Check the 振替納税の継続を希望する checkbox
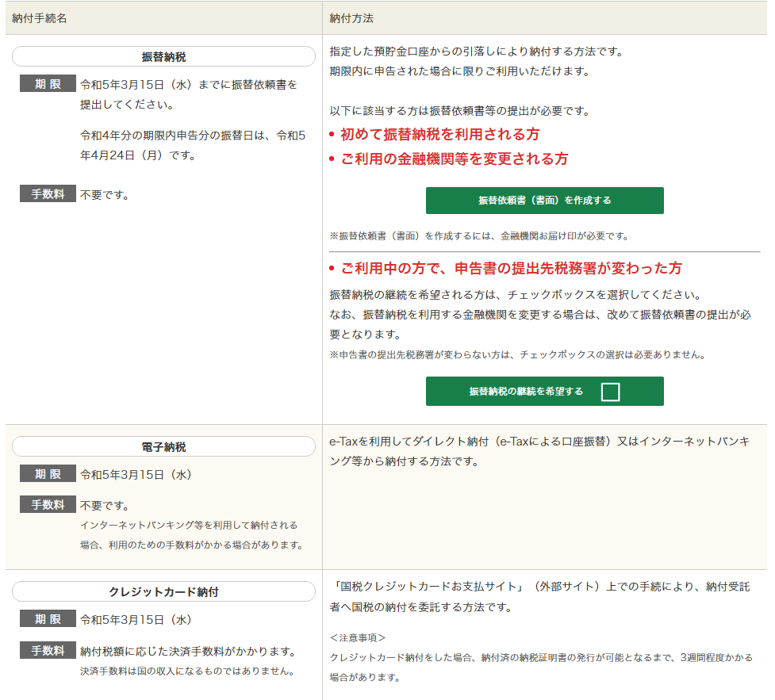 coord(609,392)
